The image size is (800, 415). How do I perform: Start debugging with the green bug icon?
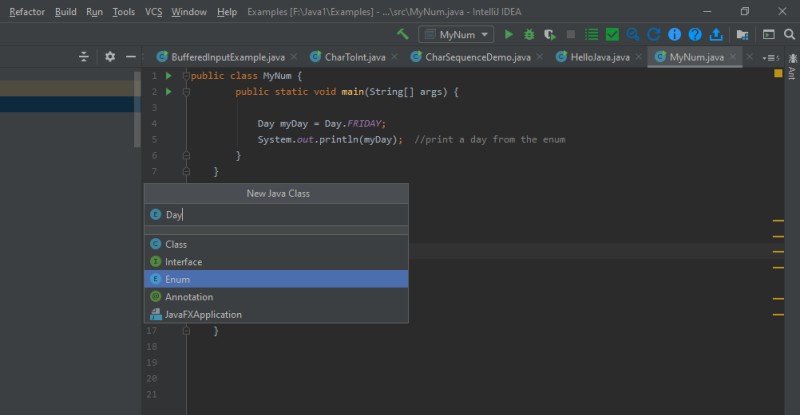[529, 34]
